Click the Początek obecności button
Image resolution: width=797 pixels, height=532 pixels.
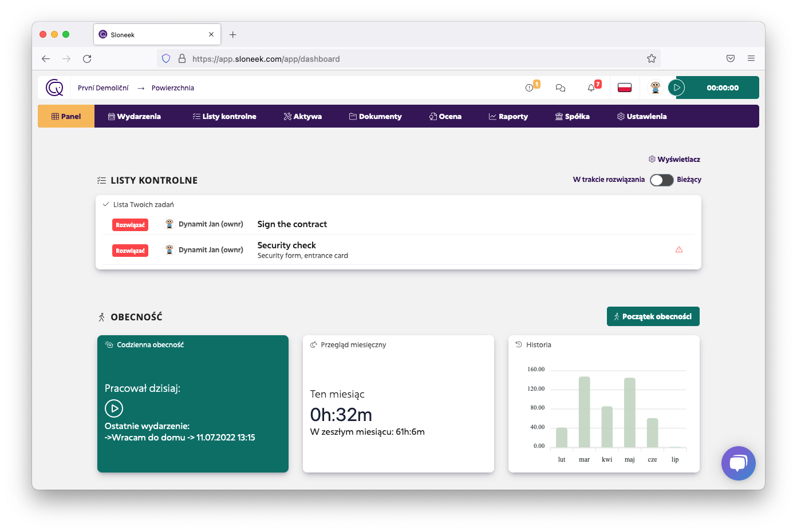point(653,316)
